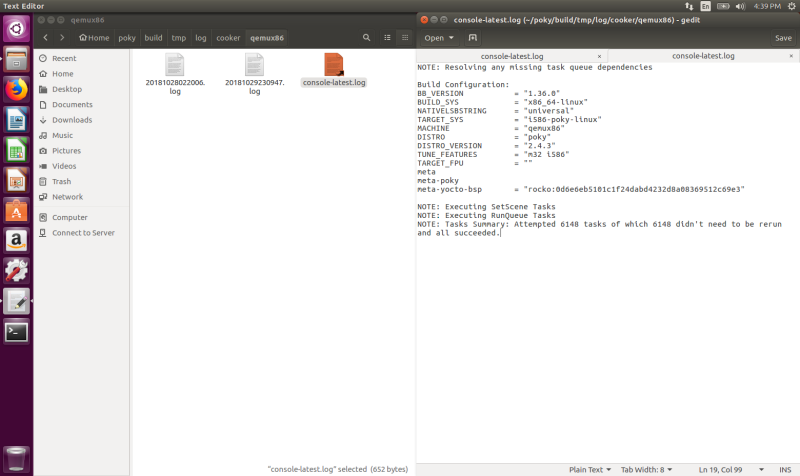Open Tab Width: 8 selector
Image resolution: width=800 pixels, height=476 pixels.
click(x=646, y=469)
